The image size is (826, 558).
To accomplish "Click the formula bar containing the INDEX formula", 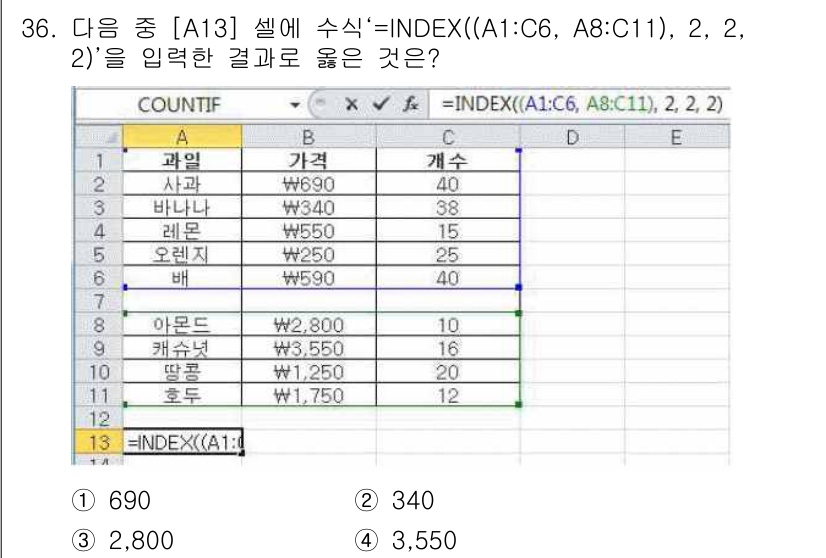I will coord(579,104).
